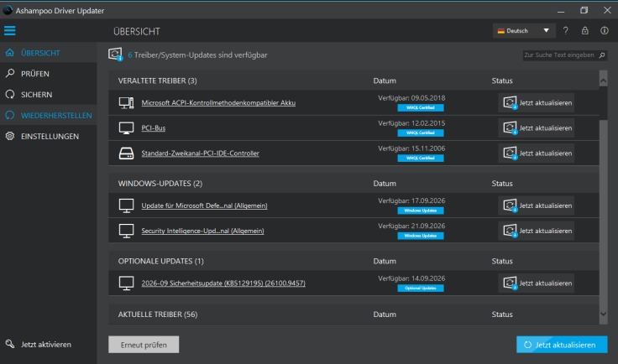Viewport: 618px width, 364px height.
Task: Open the Microsoft ACPI-Kontrollmethodenkompatibler Akku link
Action: [218, 102]
